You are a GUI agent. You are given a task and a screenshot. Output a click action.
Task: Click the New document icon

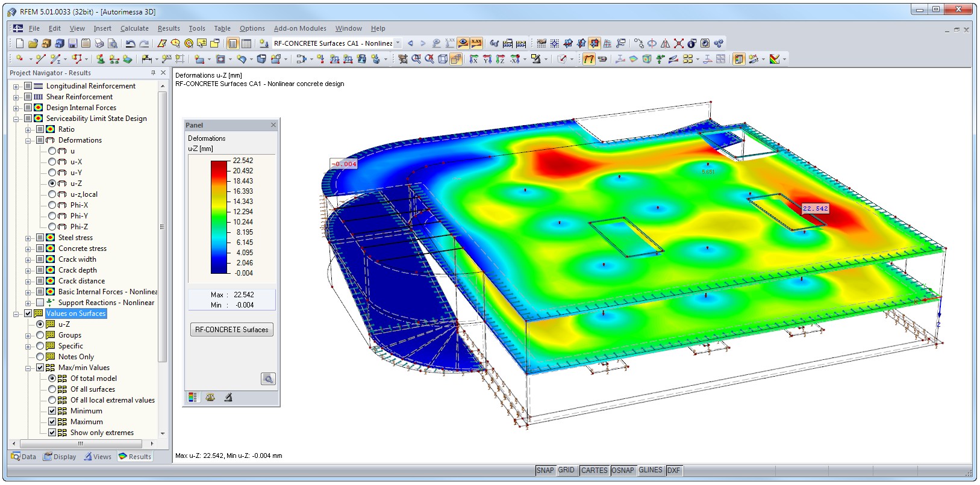coord(20,43)
